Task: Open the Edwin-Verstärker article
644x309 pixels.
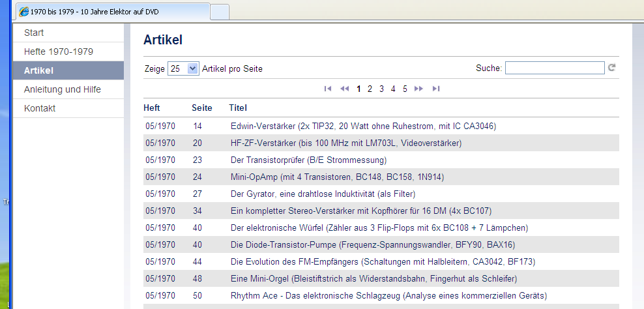Action: [x=364, y=126]
